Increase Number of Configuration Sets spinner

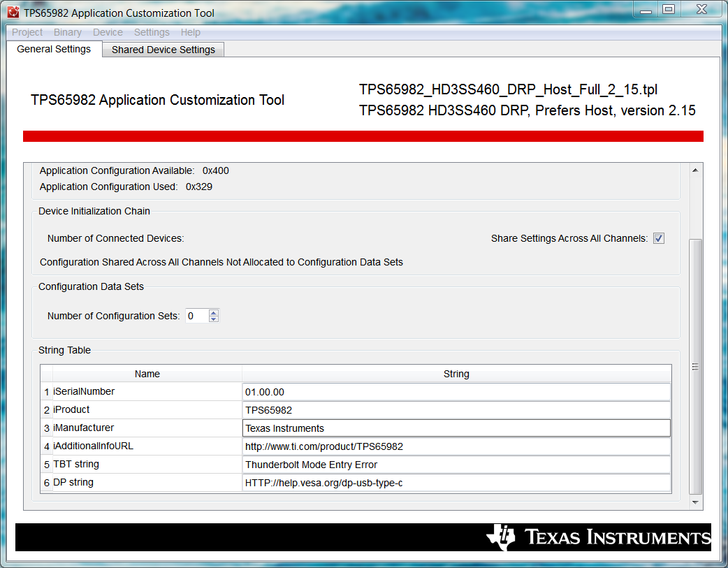[214, 312]
